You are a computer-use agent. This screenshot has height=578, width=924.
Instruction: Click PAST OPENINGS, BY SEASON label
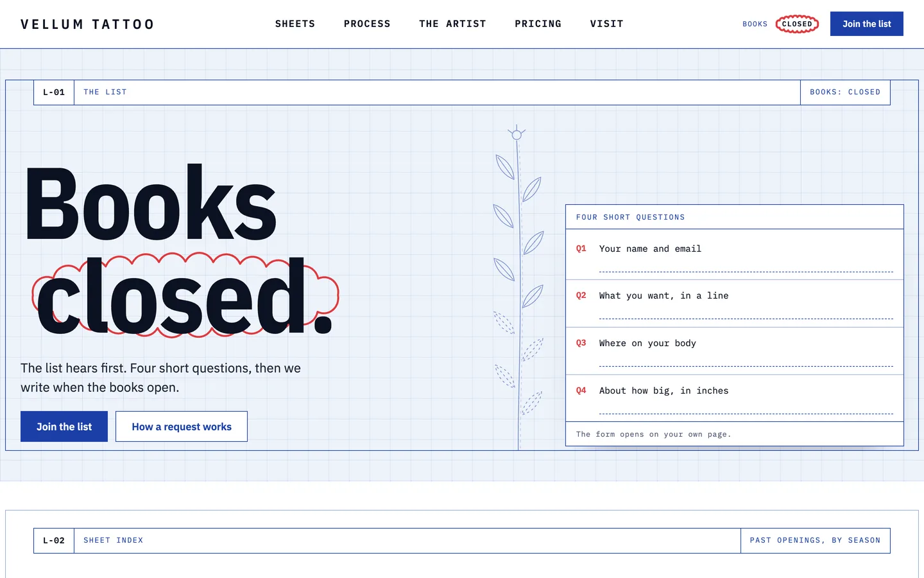pos(815,541)
